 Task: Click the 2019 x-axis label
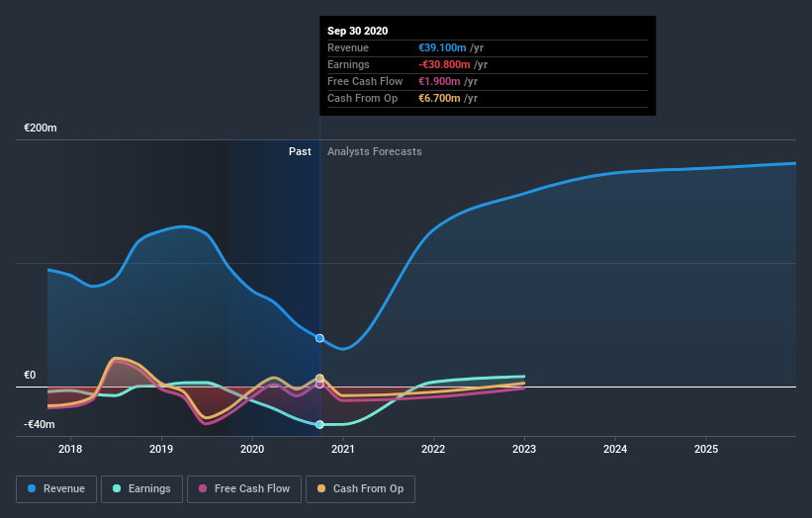(161, 449)
